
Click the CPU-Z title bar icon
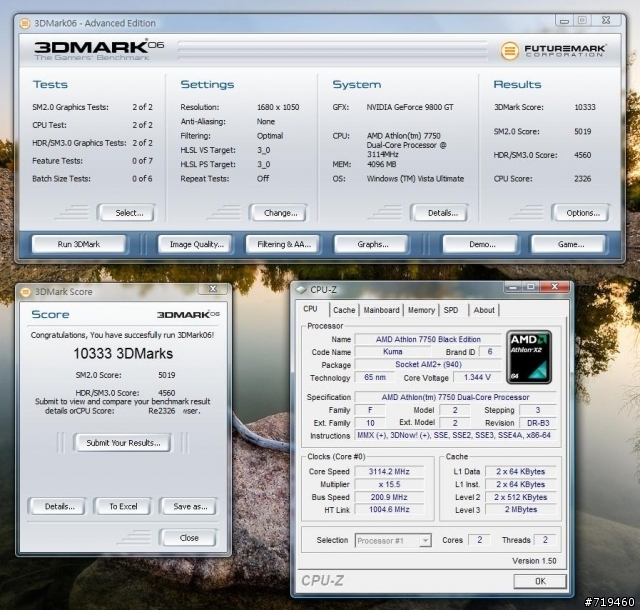(x=301, y=289)
